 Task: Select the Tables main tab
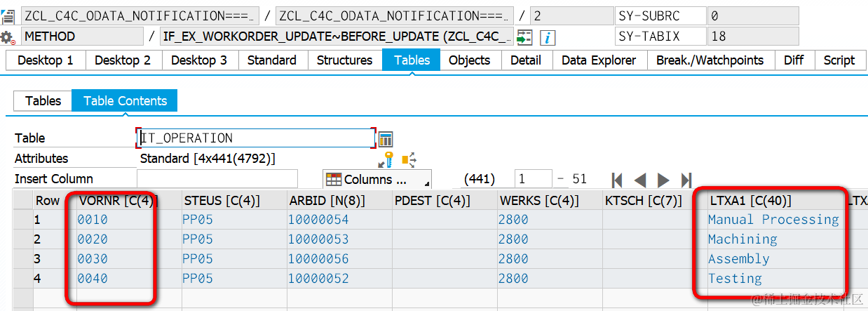pyautogui.click(x=412, y=60)
